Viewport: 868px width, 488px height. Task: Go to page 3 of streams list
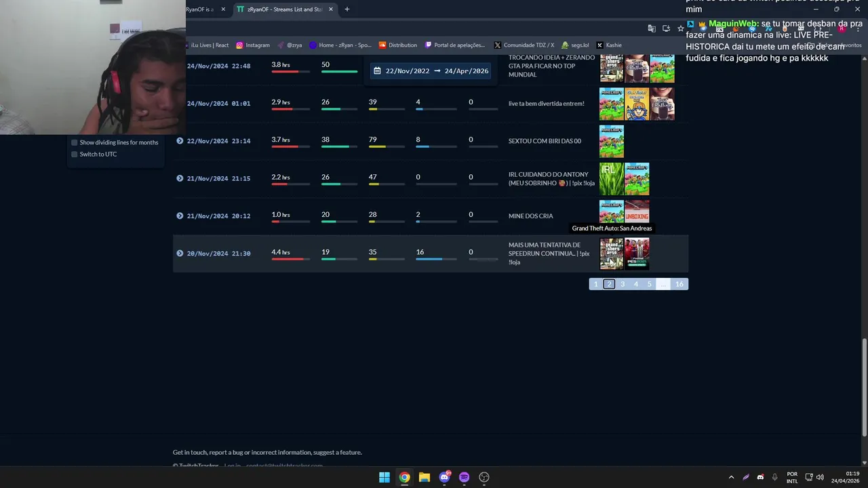[x=623, y=284]
